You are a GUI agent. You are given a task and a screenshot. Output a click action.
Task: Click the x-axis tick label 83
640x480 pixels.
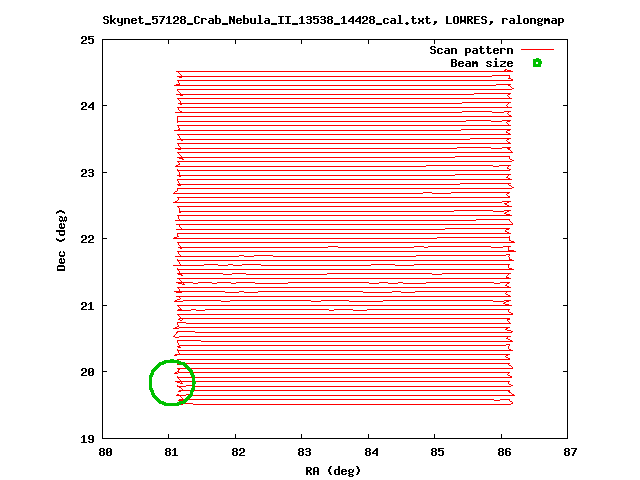[304, 452]
